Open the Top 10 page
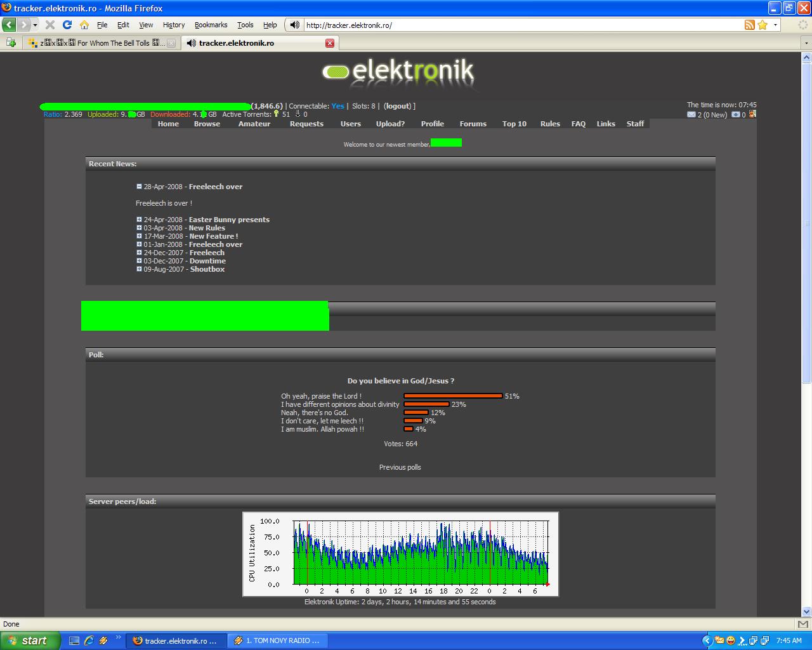 click(x=514, y=124)
